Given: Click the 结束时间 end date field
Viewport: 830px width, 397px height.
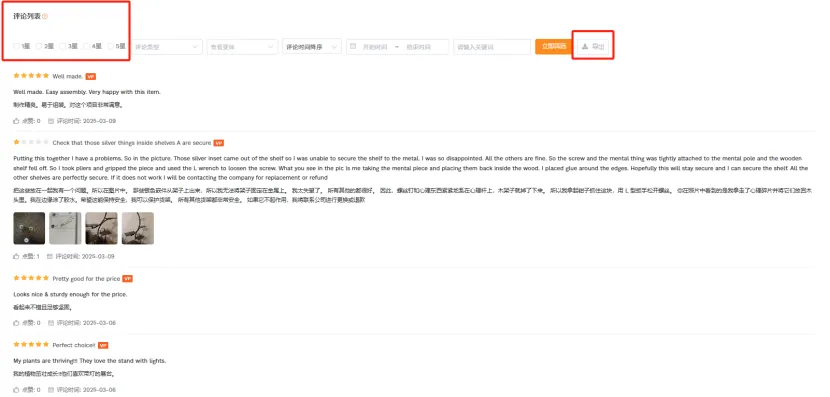Looking at the screenshot, I should coord(419,47).
